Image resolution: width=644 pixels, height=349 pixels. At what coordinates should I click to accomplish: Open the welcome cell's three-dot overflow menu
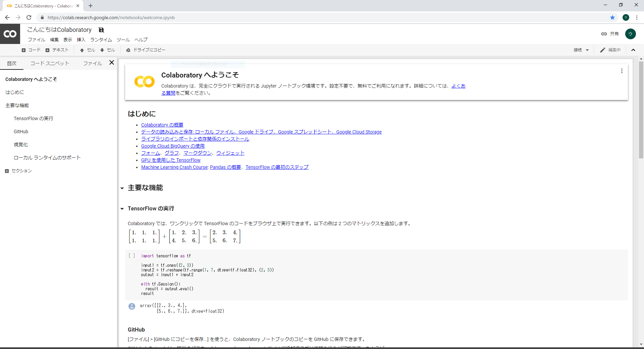pyautogui.click(x=622, y=71)
